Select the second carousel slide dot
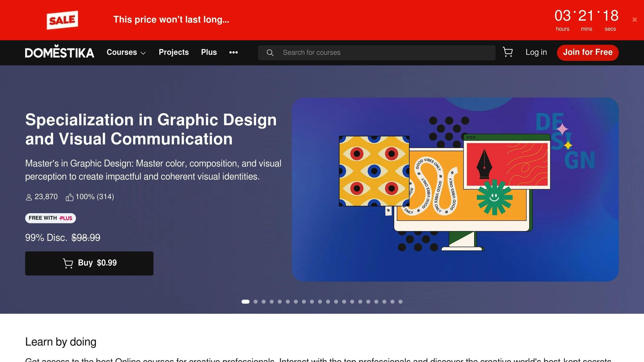644x362 pixels. [256, 302]
